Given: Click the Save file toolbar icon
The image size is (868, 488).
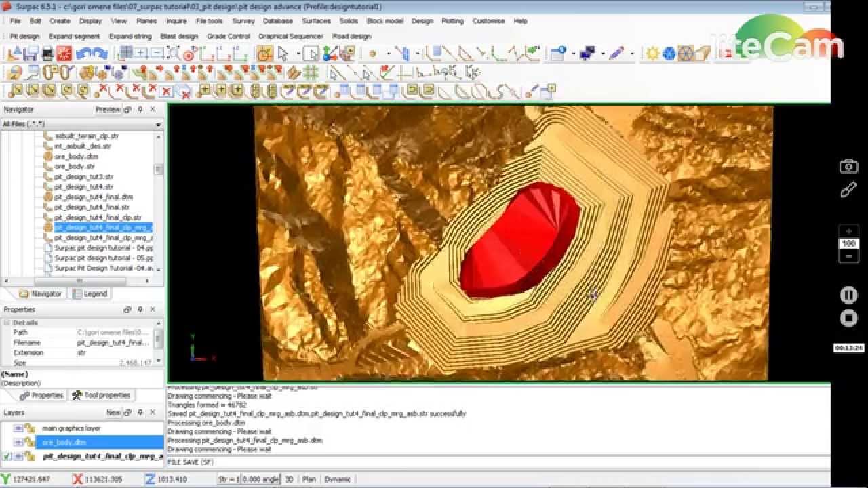Looking at the screenshot, I should point(32,53).
